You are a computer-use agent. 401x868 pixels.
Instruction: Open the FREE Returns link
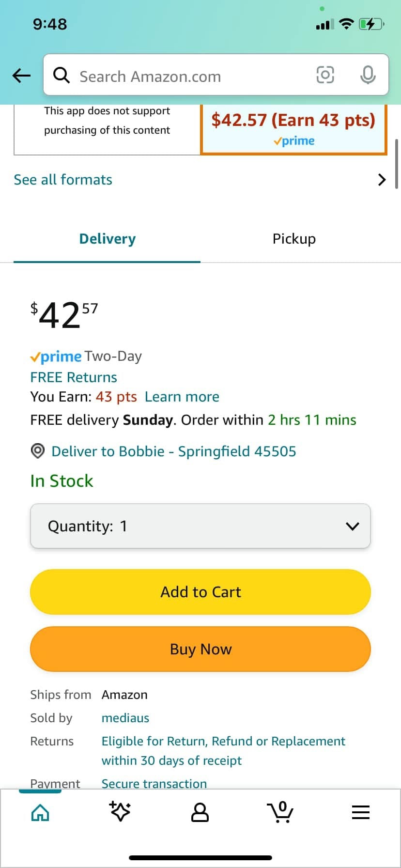74,377
